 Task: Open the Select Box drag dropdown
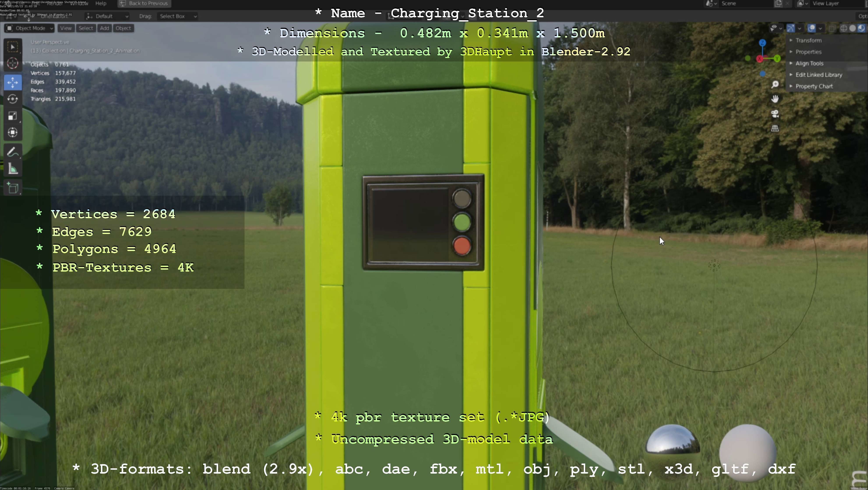tap(178, 16)
